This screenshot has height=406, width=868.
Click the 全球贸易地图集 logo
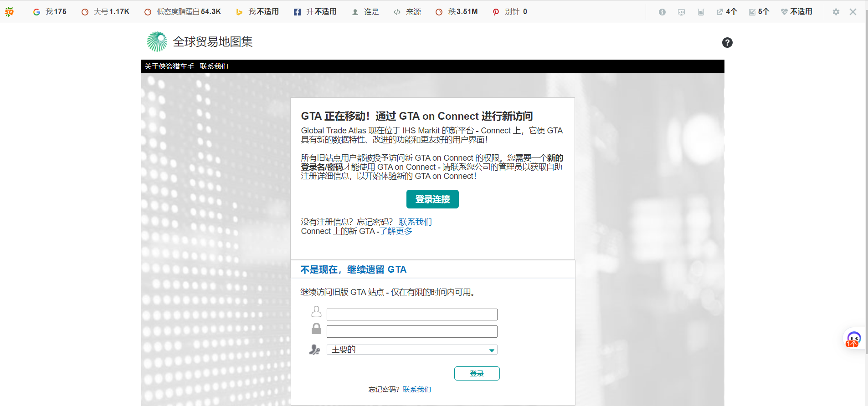pos(200,41)
